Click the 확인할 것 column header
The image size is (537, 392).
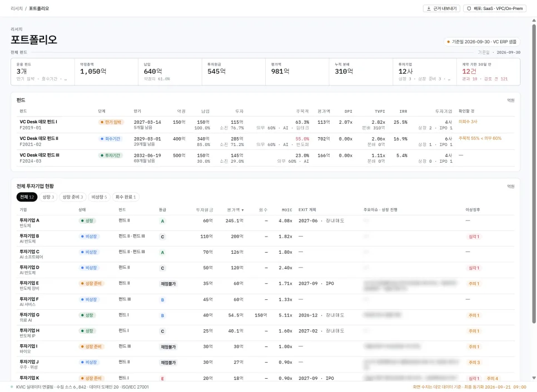coord(466,111)
